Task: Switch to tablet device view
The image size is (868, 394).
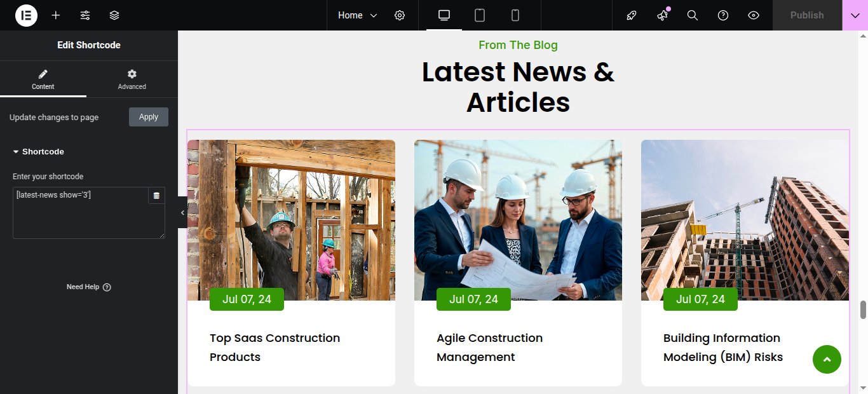Action: (480, 15)
